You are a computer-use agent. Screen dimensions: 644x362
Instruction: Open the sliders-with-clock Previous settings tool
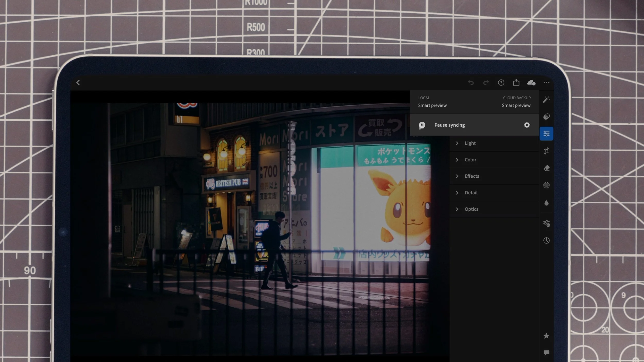coord(546,223)
